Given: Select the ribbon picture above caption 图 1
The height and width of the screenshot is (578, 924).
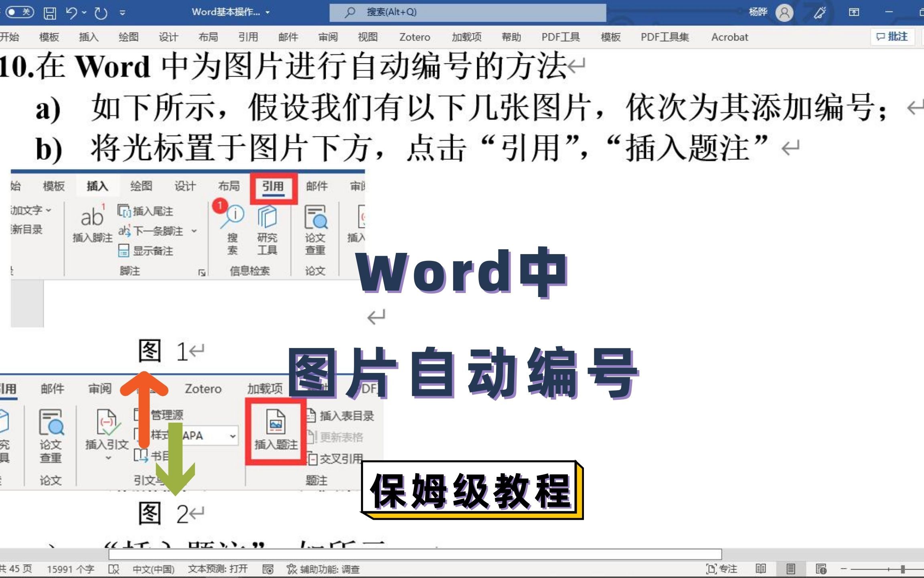Looking at the screenshot, I should pyautogui.click(x=188, y=249).
